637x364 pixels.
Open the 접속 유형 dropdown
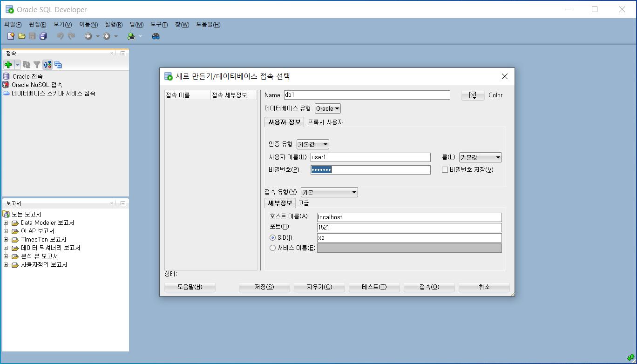pyautogui.click(x=329, y=192)
